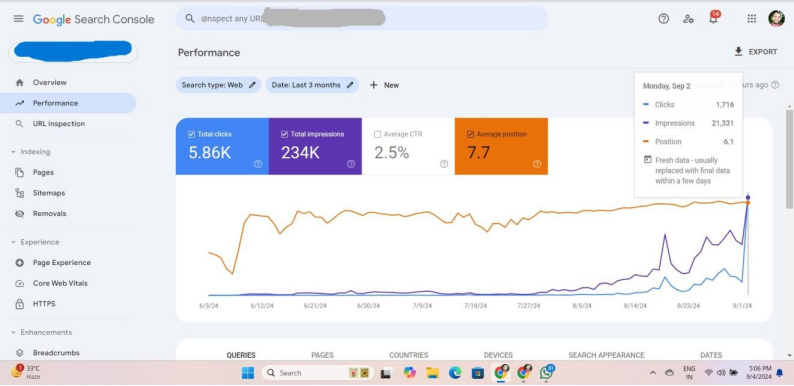Viewport: 794px width, 386px height.
Task: Open WhatsApp from the taskbar
Action: [547, 372]
